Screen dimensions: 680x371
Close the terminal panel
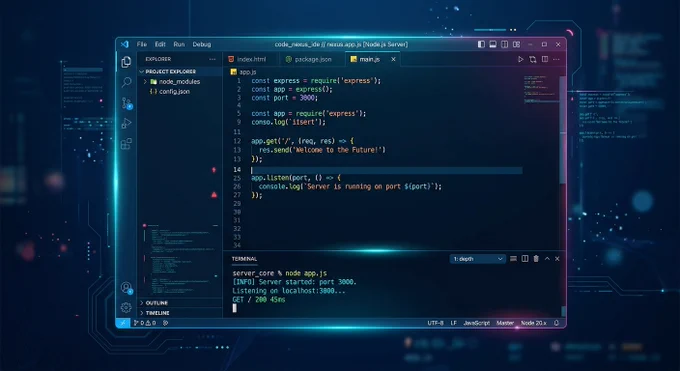click(x=557, y=259)
